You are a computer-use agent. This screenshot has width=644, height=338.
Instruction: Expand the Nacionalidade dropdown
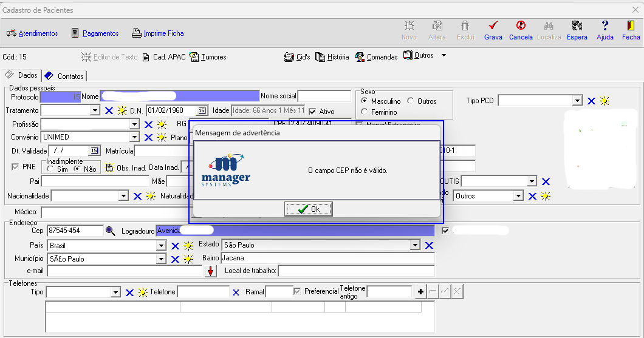tap(123, 196)
